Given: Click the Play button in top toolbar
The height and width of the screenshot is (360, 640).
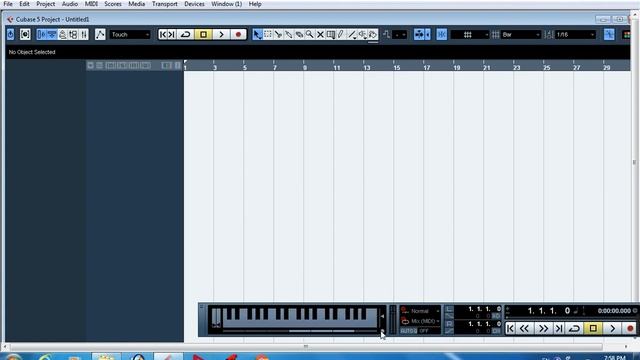Looking at the screenshot, I should tap(221, 35).
